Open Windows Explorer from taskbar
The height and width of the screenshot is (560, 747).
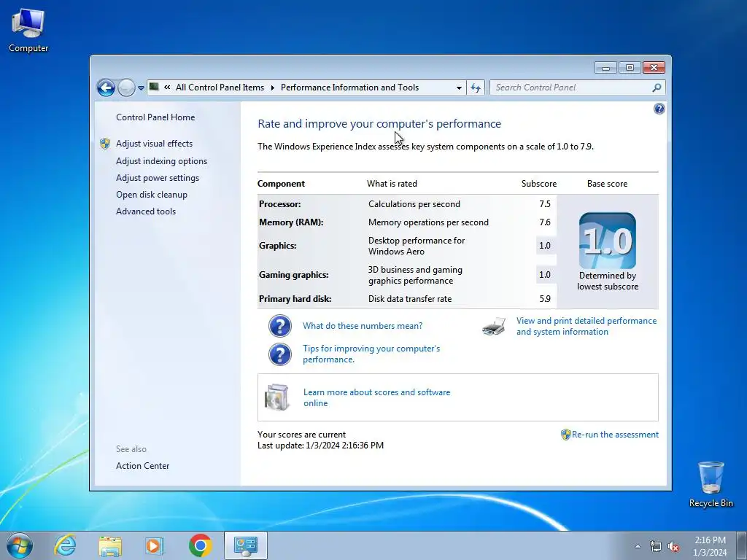[x=110, y=545]
